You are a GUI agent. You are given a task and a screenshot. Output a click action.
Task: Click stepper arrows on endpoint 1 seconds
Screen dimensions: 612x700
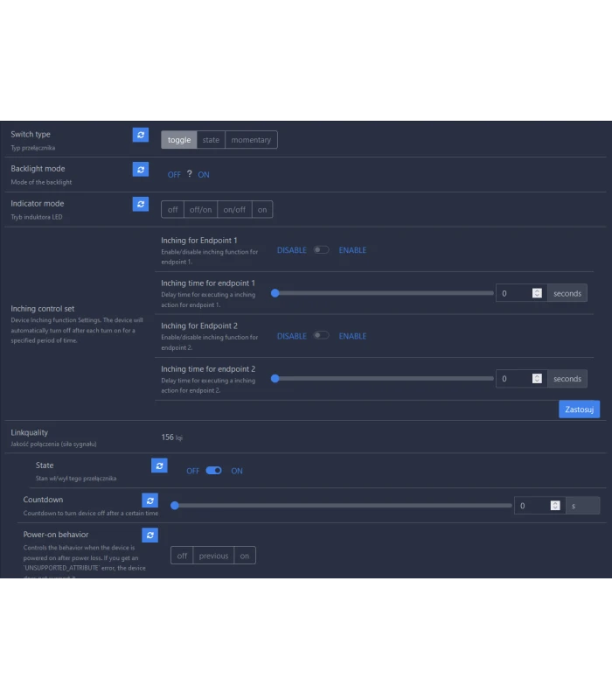(537, 293)
